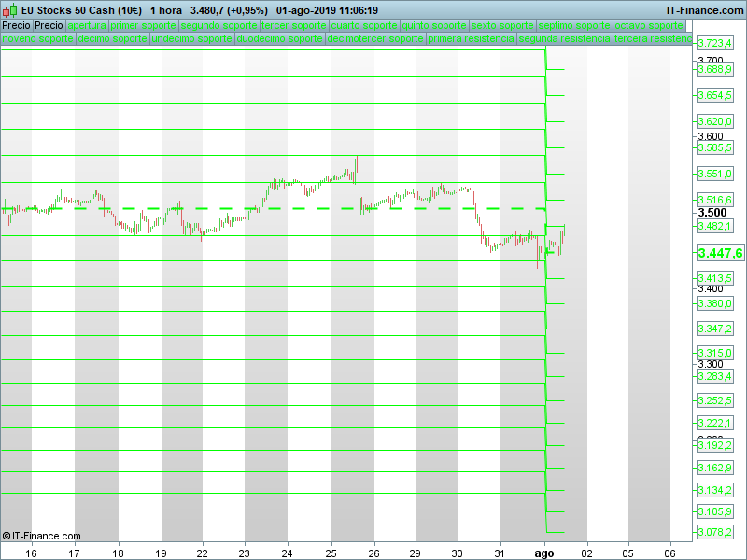Select the second Precio label tab
This screenshot has height=560, width=747.
pos(49,26)
